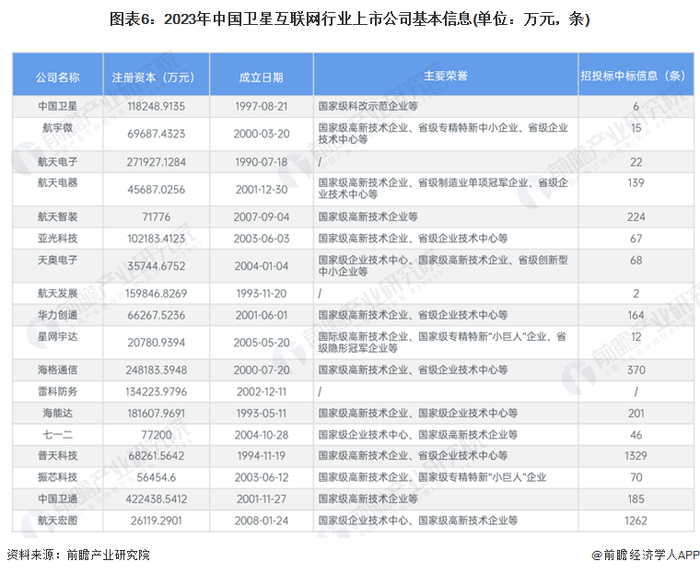Viewport: 700px width, 574px height.
Task: Click the date 1997-08-21
Action: click(261, 106)
